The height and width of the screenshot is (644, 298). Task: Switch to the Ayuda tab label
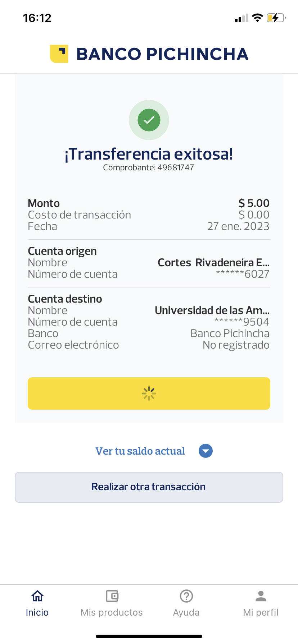point(186,612)
